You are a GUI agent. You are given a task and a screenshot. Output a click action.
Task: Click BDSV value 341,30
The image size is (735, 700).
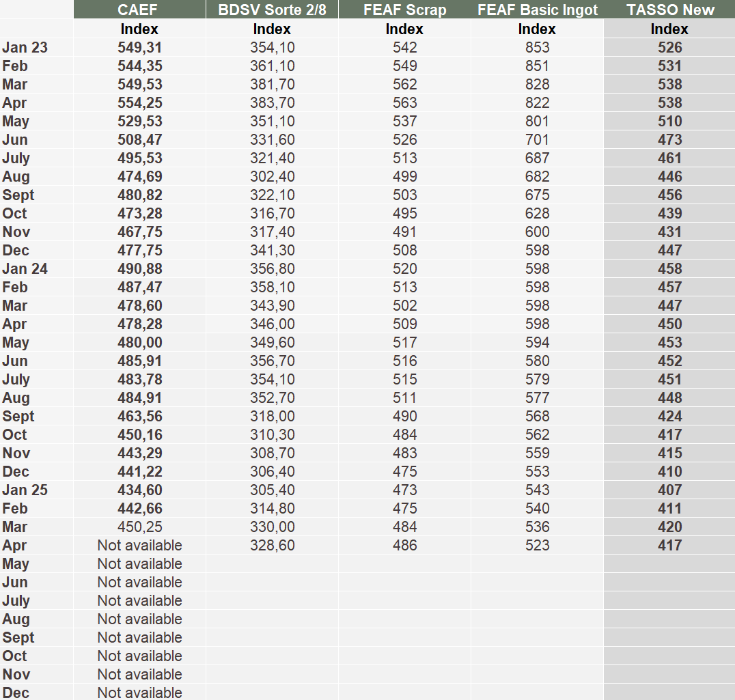[x=273, y=250]
